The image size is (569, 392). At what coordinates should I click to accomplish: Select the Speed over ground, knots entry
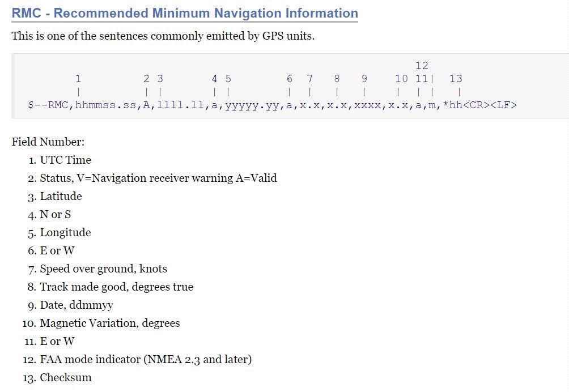(103, 269)
